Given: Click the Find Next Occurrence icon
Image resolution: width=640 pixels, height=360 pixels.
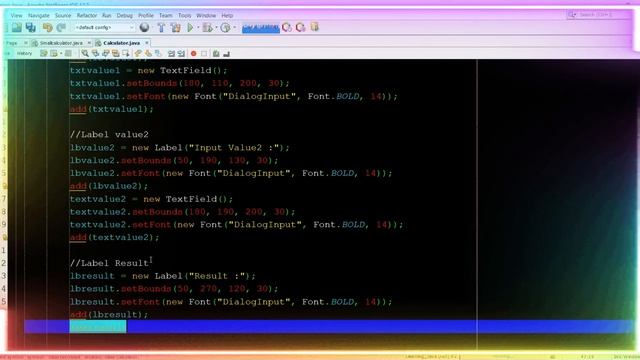Looking at the screenshot, I should [106, 53].
